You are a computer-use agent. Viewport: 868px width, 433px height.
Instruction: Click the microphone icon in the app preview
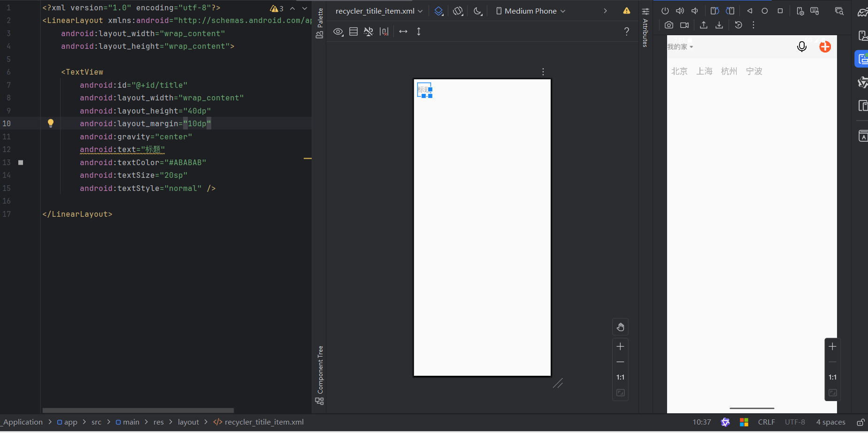pos(802,46)
